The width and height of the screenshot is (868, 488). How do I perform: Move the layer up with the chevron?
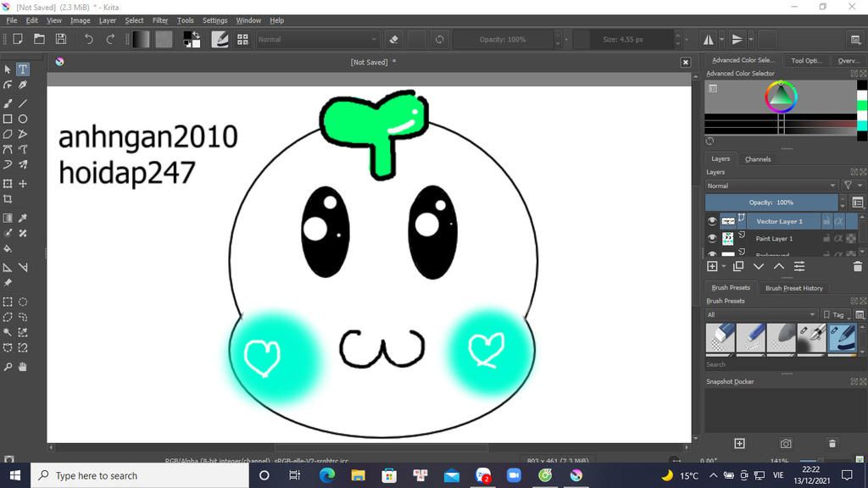tap(779, 267)
